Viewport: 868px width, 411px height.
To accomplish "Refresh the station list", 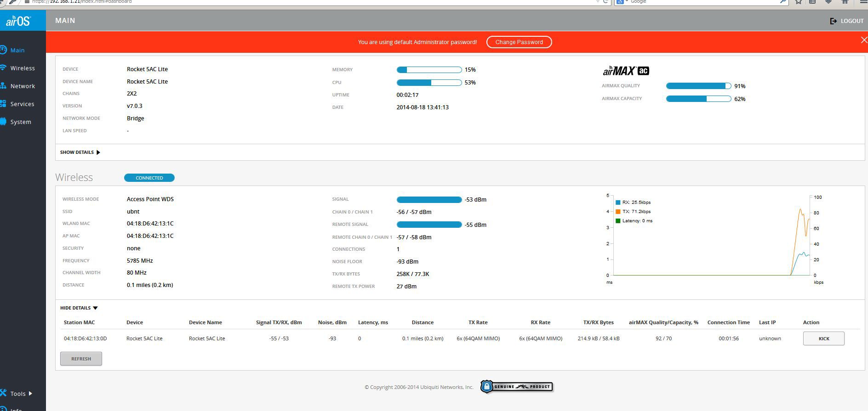I will pyautogui.click(x=81, y=359).
